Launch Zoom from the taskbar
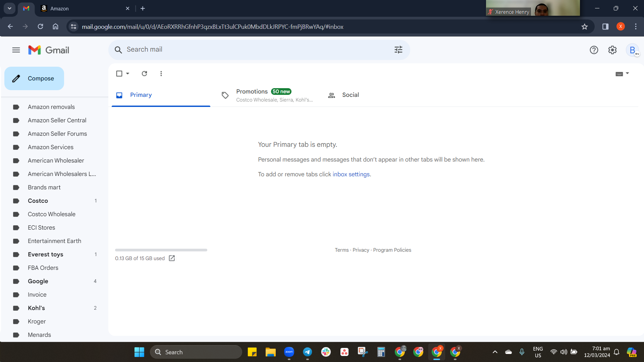This screenshot has width=644, height=362. [x=289, y=352]
